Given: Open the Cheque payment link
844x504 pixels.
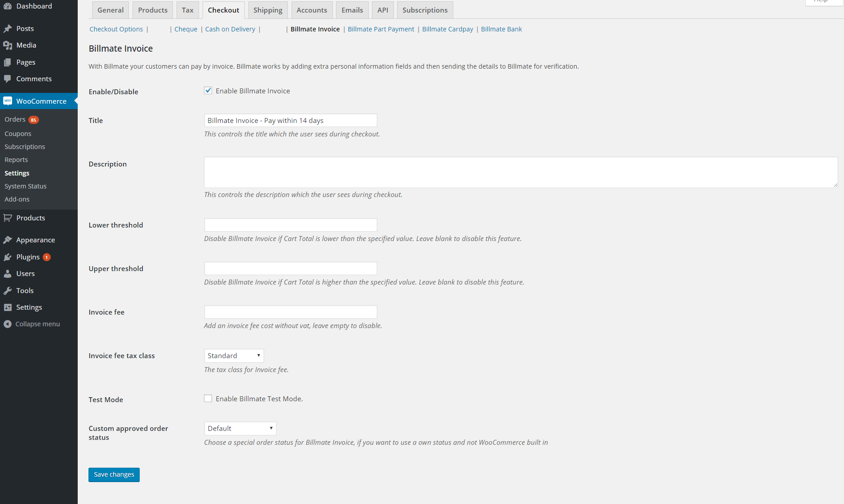Looking at the screenshot, I should (x=186, y=29).
